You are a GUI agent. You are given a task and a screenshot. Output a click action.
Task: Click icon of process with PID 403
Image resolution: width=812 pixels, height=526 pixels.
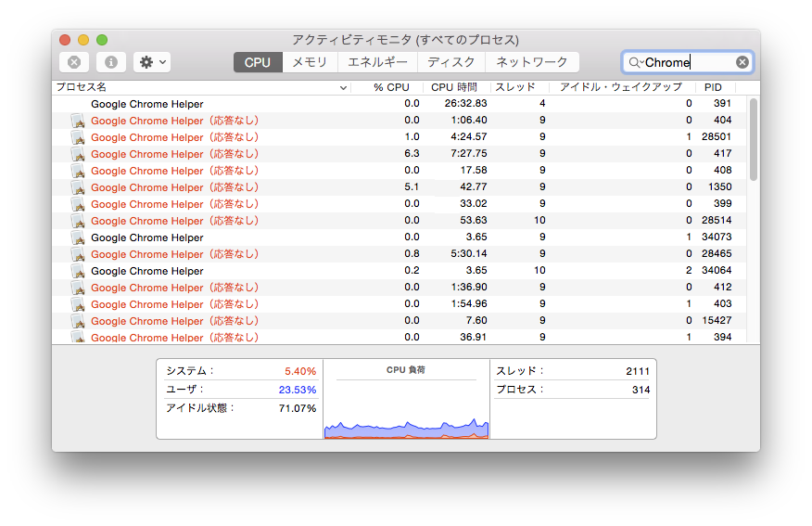click(78, 304)
